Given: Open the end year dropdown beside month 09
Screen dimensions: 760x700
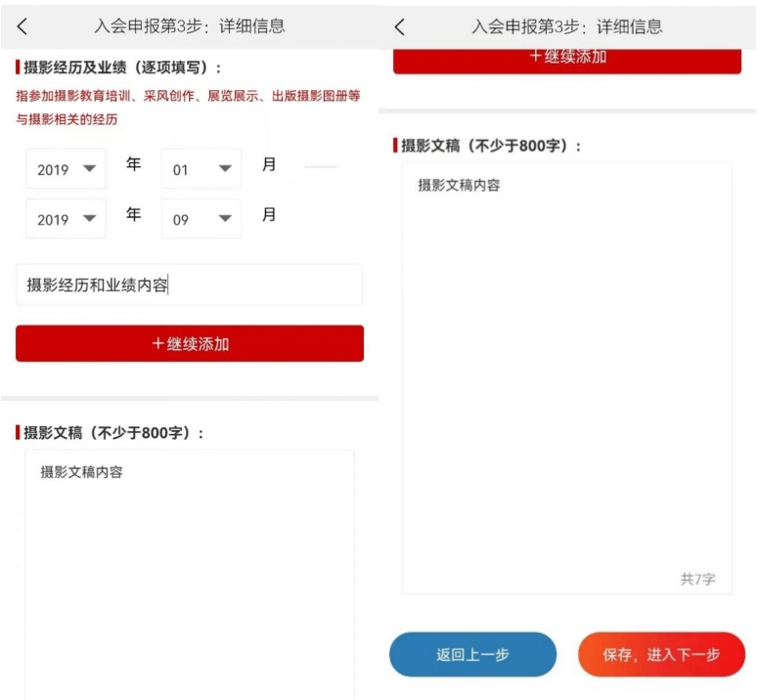Looking at the screenshot, I should tap(66, 219).
